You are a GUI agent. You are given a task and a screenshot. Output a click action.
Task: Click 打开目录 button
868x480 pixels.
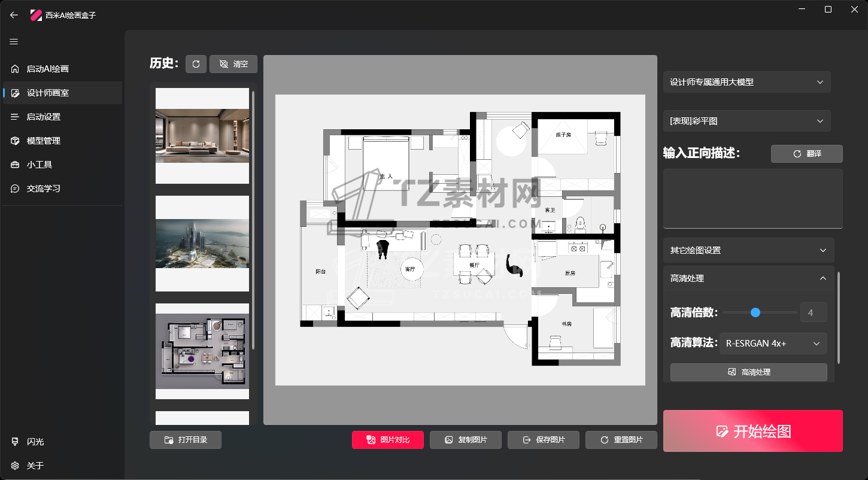186,440
